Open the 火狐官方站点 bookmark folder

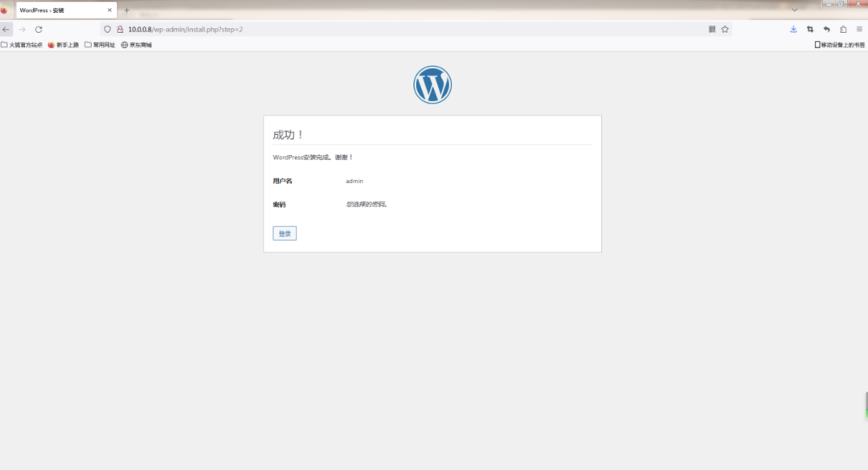tap(22, 45)
